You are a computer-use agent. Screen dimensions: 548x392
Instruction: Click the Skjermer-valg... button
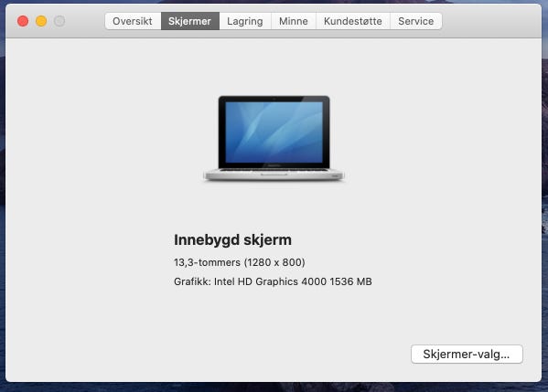click(467, 354)
